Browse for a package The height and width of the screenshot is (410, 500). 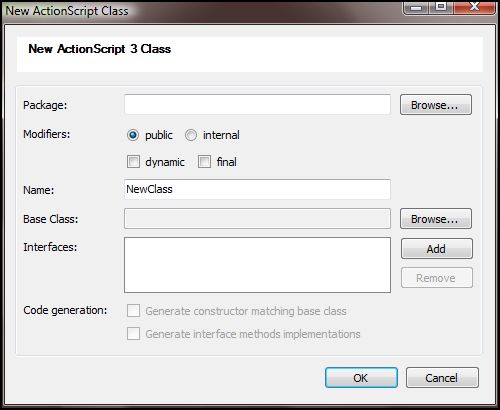tap(436, 105)
